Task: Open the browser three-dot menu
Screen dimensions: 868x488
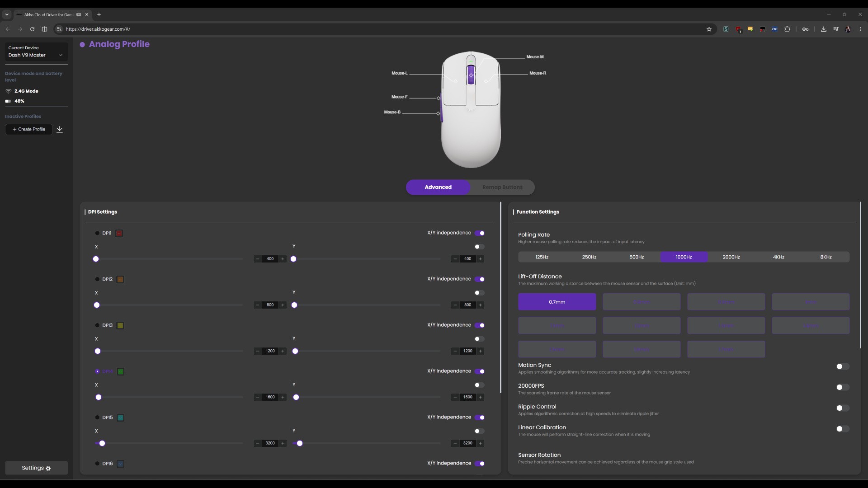Action: tap(860, 29)
